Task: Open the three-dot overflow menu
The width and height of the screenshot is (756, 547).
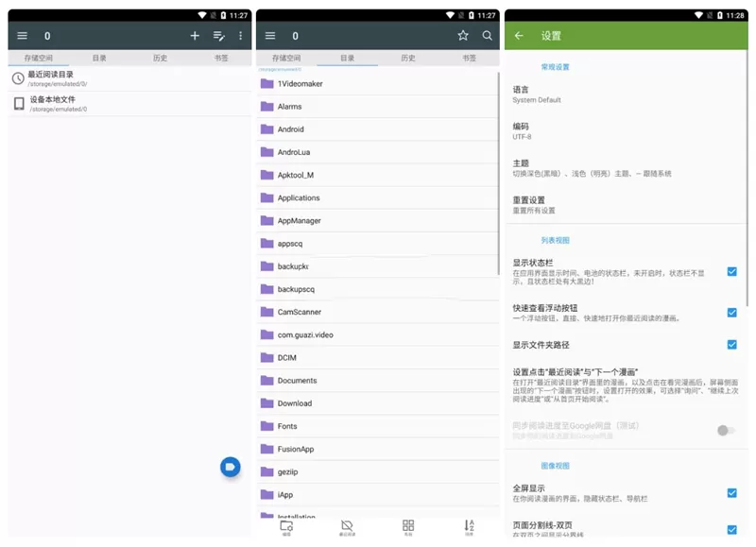Action: [x=241, y=36]
